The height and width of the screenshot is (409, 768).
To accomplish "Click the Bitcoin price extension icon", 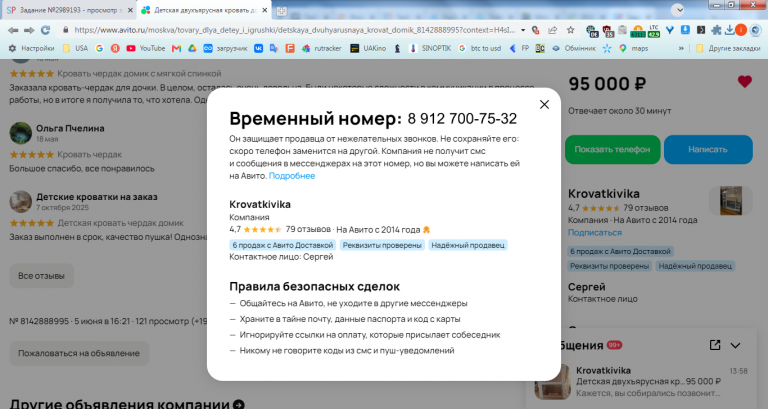I will point(638,31).
